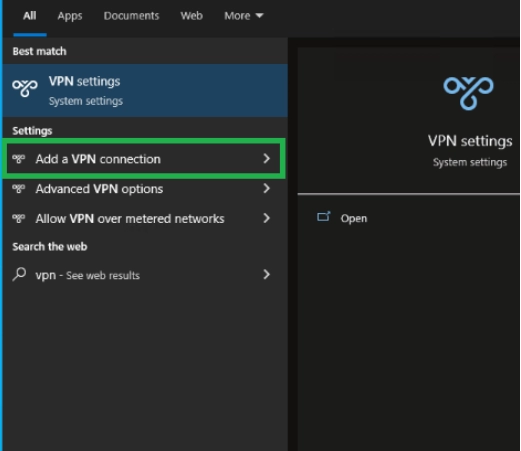Click the Open window icon in preview pane

click(323, 217)
